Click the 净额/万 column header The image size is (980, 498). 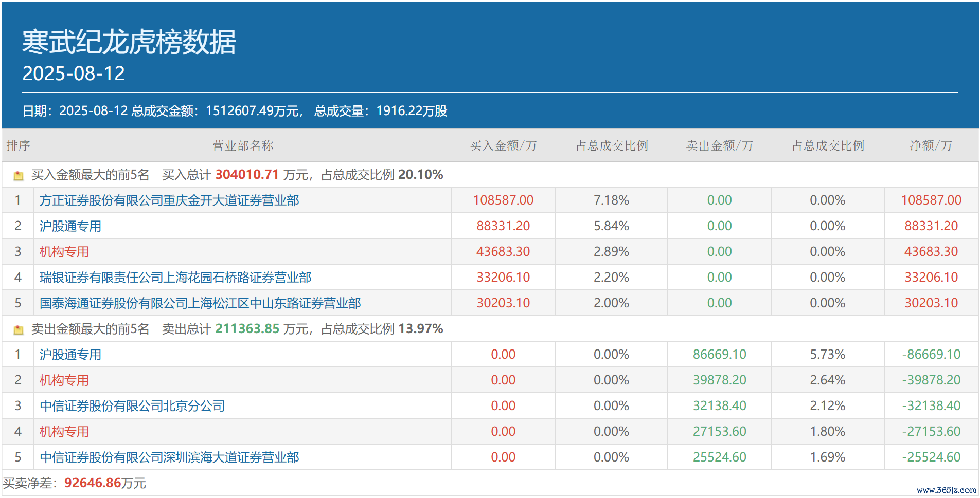[x=931, y=146]
